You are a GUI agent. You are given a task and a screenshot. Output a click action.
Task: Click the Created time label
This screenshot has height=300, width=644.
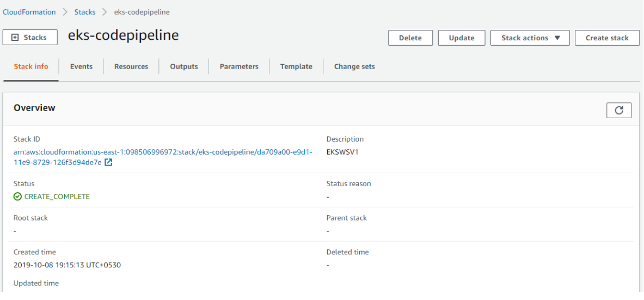coord(34,252)
